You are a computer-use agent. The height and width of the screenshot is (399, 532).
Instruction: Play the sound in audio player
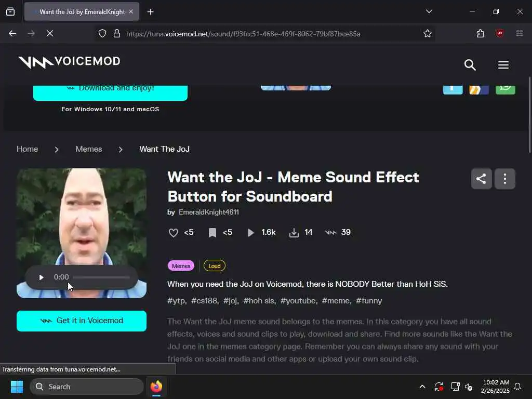[42, 277]
